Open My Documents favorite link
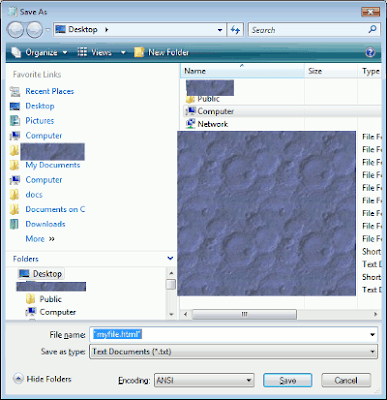The width and height of the screenshot is (387, 400). [53, 165]
